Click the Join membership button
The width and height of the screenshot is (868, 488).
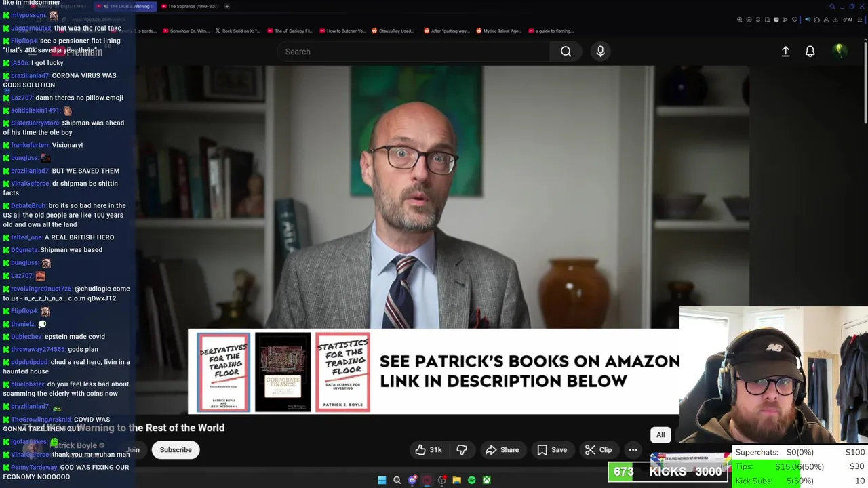tap(132, 450)
